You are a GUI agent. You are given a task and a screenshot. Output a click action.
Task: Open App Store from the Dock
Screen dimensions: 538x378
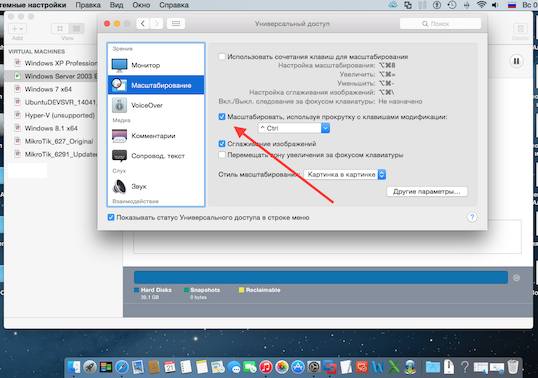click(x=298, y=367)
